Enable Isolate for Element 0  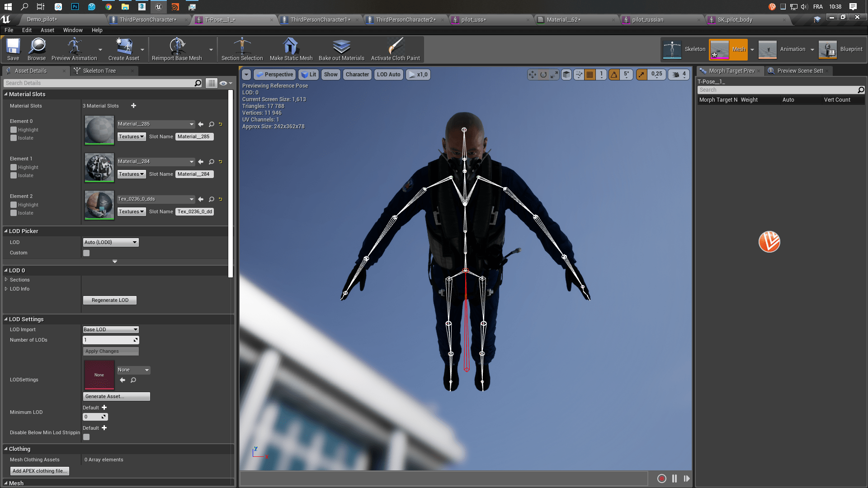pos(14,138)
